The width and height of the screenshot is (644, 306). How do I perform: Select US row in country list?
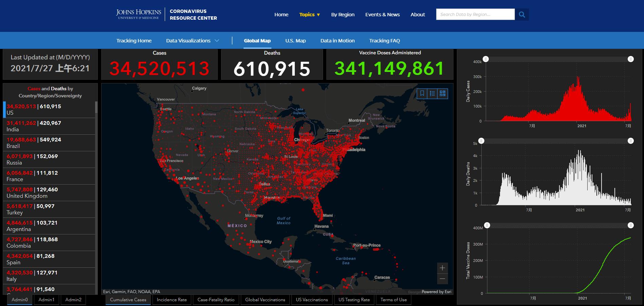[x=49, y=110]
